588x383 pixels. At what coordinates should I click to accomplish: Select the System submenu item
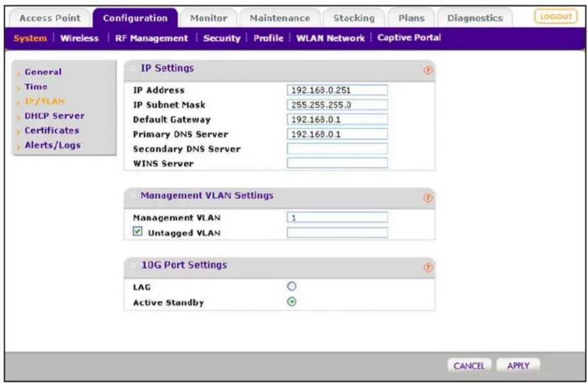pos(30,38)
